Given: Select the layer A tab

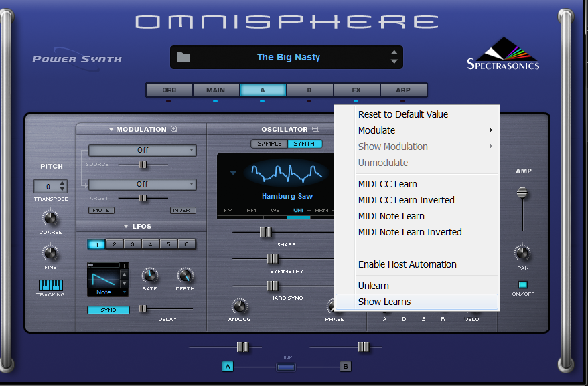Looking at the screenshot, I should (x=263, y=90).
